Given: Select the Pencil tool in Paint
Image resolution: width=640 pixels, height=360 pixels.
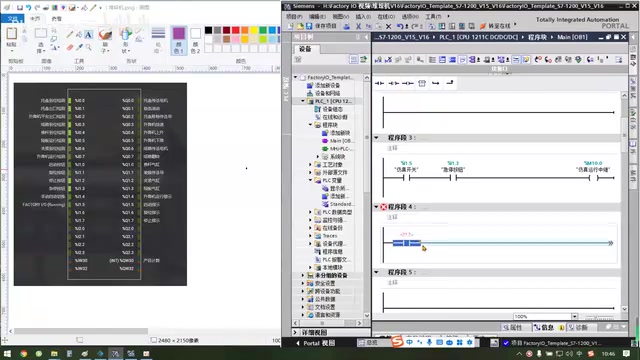Looking at the screenshot, I should pos(70,35).
